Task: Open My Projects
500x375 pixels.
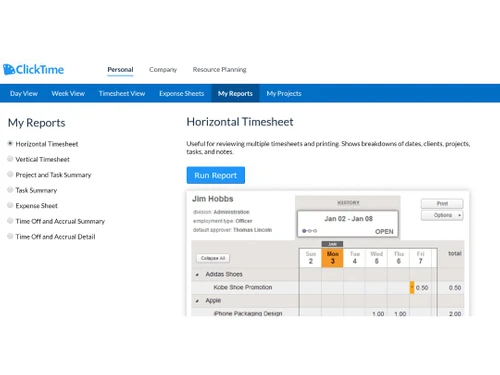Action: coord(284,94)
